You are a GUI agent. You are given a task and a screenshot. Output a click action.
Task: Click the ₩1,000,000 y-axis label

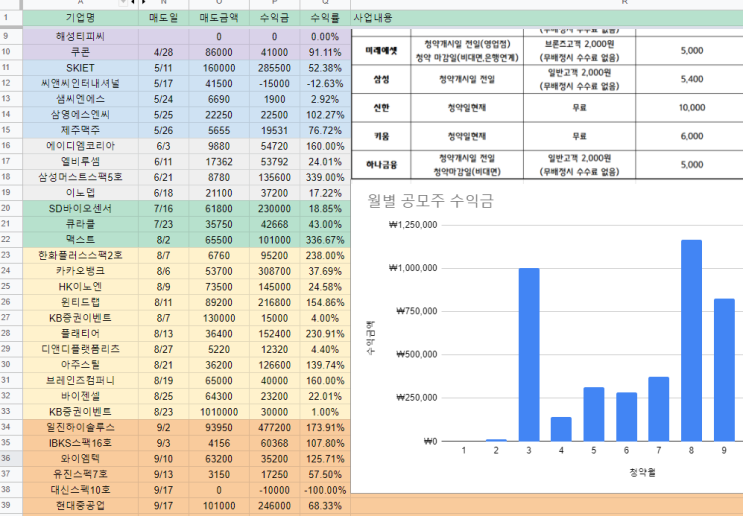coord(413,268)
